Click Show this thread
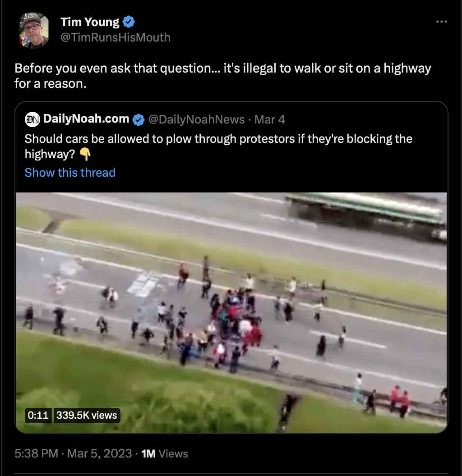The height and width of the screenshot is (476, 462). click(70, 173)
